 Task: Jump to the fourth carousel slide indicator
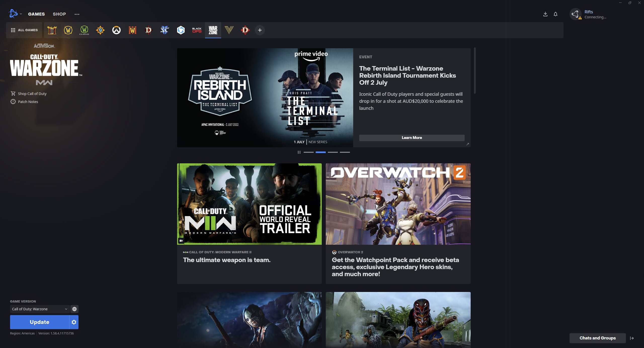tap(345, 152)
